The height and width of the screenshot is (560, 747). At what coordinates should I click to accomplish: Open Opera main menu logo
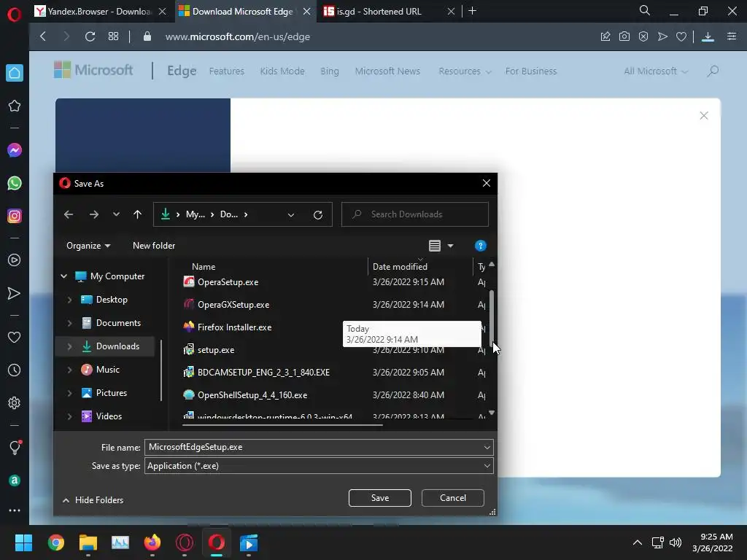pyautogui.click(x=15, y=15)
